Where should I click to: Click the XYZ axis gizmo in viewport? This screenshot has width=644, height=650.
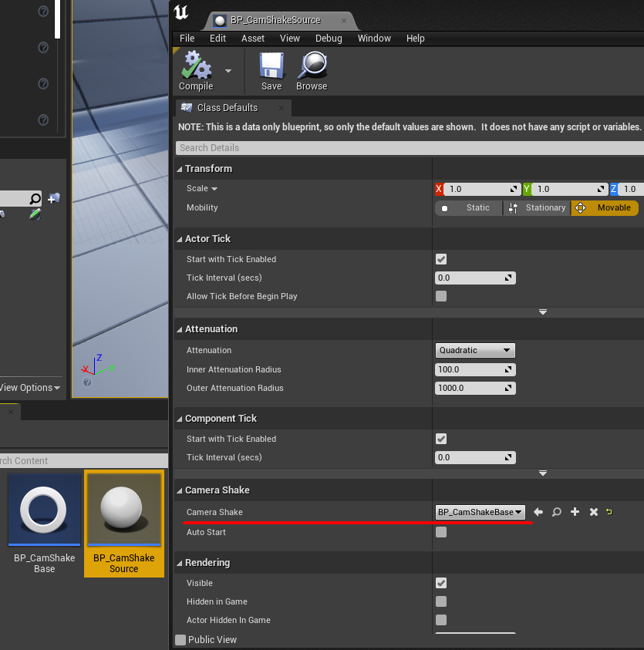pos(97,365)
